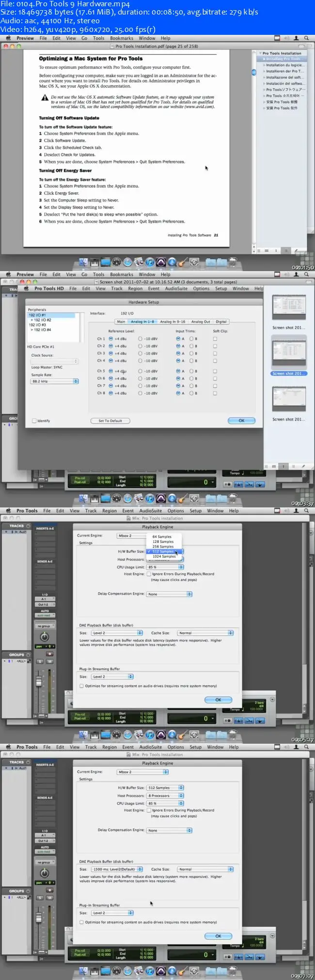Open Sample Rate 88.2 kHz dropdown
This screenshot has height=980, width=315.
pyautogui.click(x=54, y=382)
